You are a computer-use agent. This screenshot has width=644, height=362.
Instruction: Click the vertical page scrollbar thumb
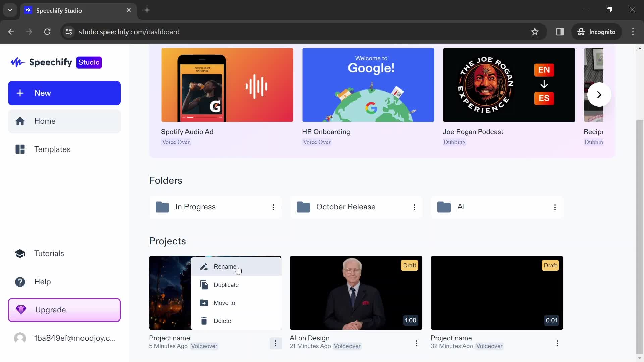click(x=640, y=236)
